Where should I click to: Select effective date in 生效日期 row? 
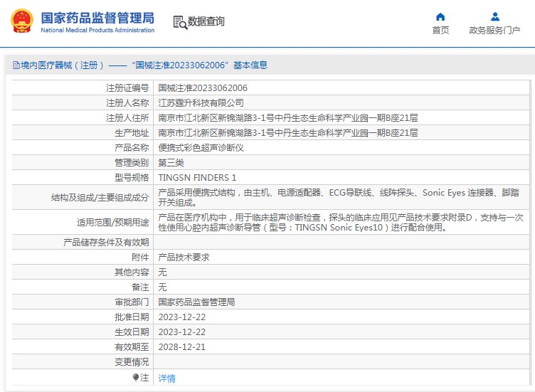coord(182,332)
